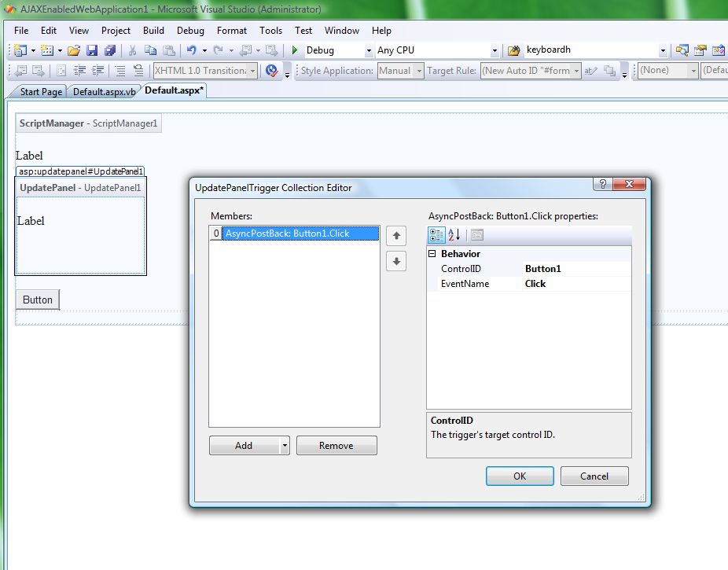Switch to the Start Page tab
The height and width of the screenshot is (570, 728).
(41, 91)
